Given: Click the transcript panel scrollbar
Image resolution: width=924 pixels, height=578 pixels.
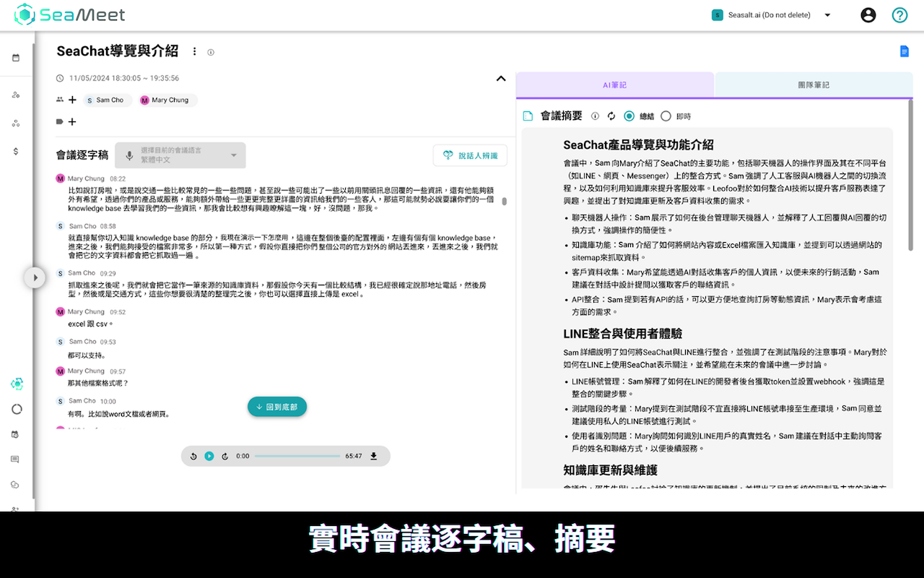Looking at the screenshot, I should click(504, 202).
